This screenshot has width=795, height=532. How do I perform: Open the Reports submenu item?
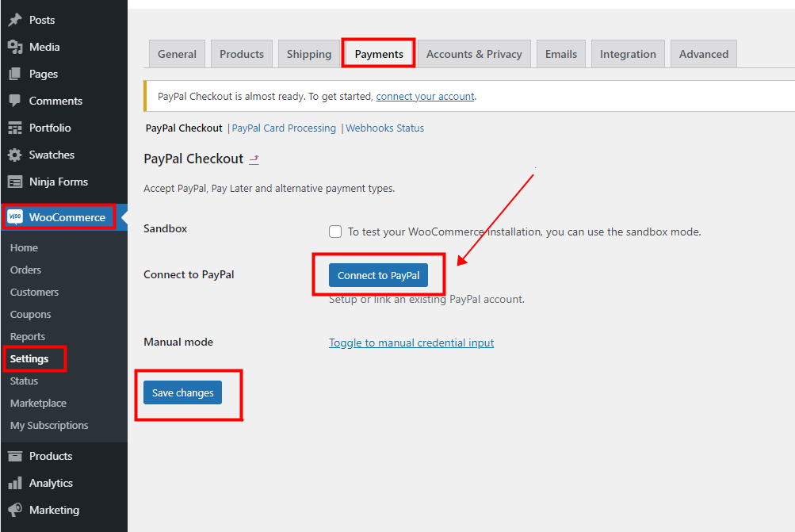(x=28, y=337)
